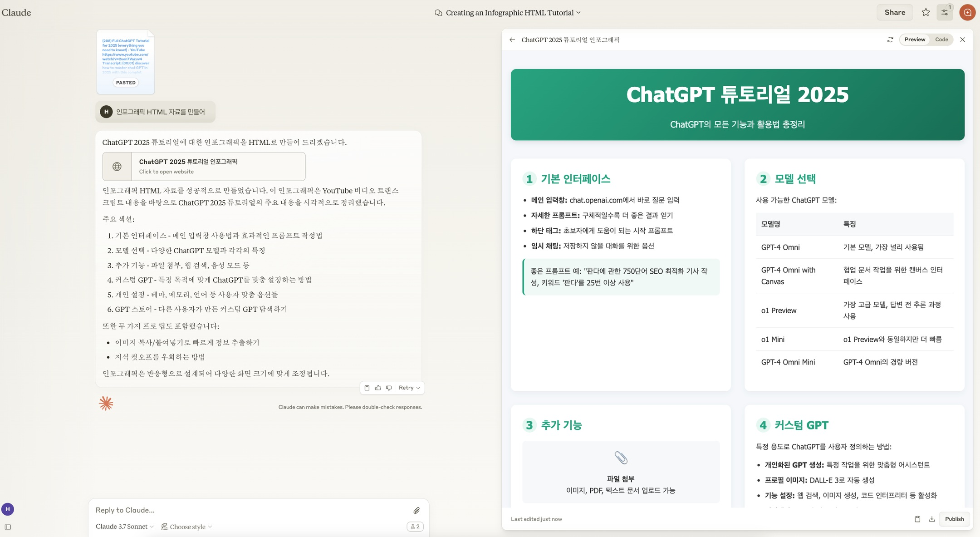The image size is (980, 537).
Task: Expand the Retry options dropdown
Action: tap(410, 388)
